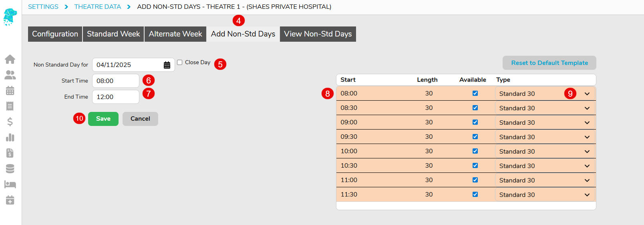
Task: Open the bar chart reports icon
Action: (10, 138)
